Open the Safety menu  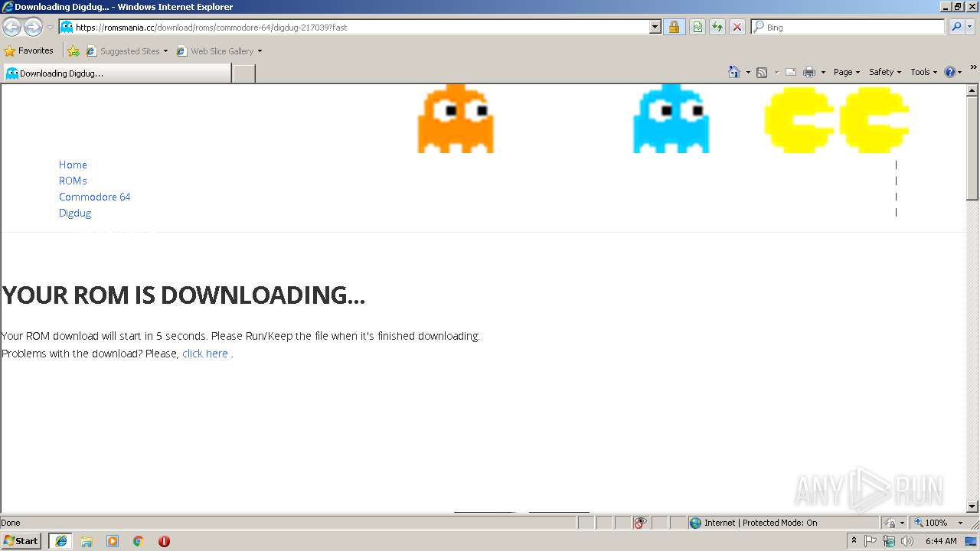pyautogui.click(x=885, y=72)
